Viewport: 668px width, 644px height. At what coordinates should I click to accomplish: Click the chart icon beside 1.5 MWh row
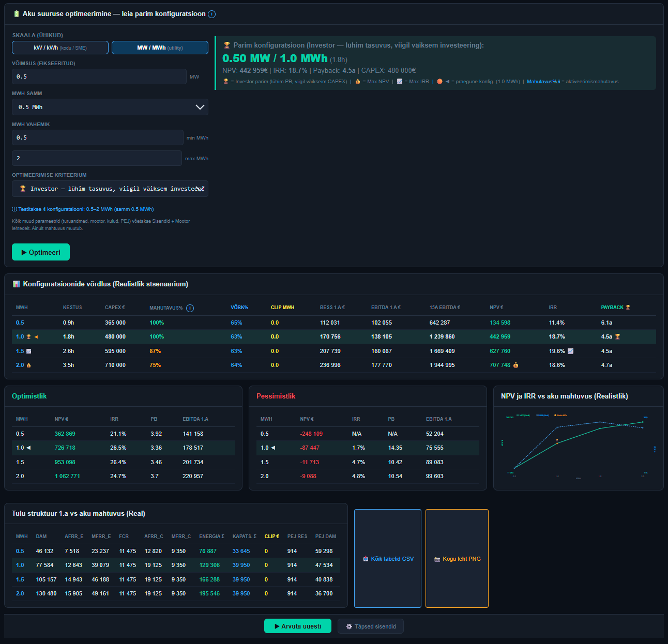tap(29, 351)
